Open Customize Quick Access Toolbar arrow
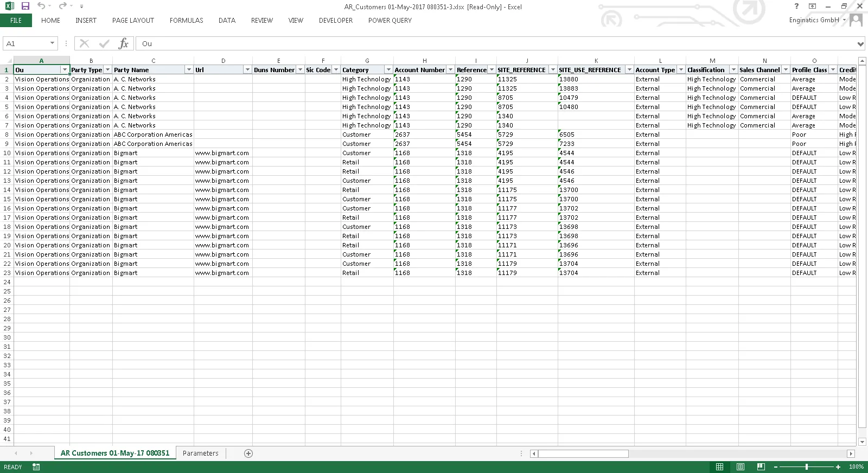Image resolution: width=868 pixels, height=473 pixels. pos(81,7)
